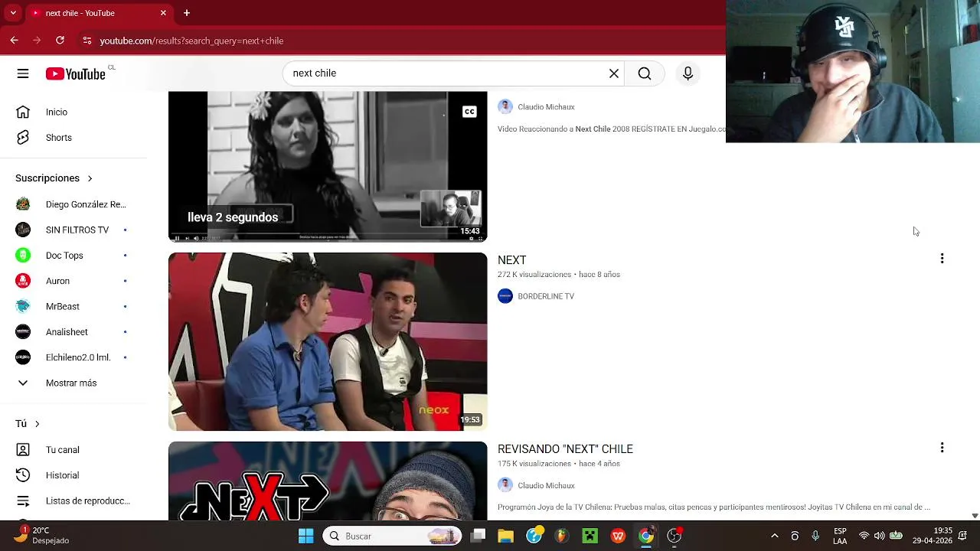Viewport: 980px width, 551px height.
Task: Click the taskbar Buscar search box
Action: [x=392, y=536]
